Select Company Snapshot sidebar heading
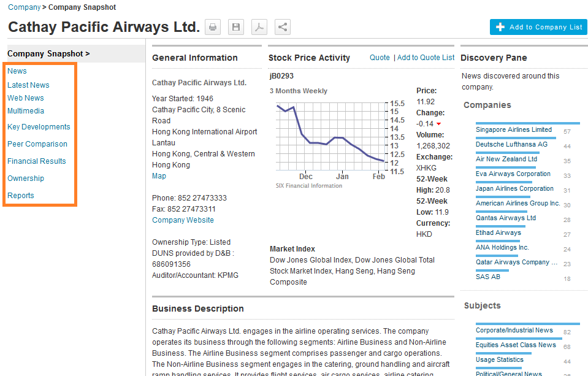Screen dimensions: 588x376 [x=48, y=53]
